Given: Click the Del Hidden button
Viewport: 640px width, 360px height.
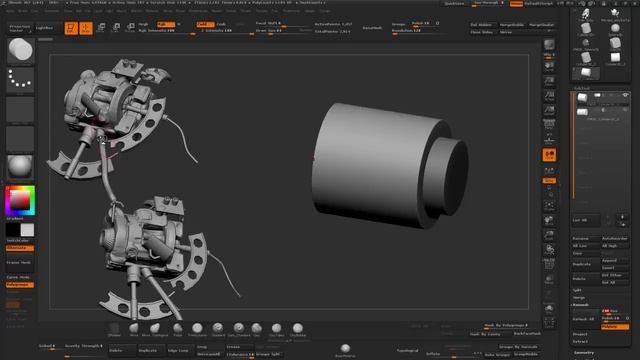Looking at the screenshot, I should tap(481, 25).
